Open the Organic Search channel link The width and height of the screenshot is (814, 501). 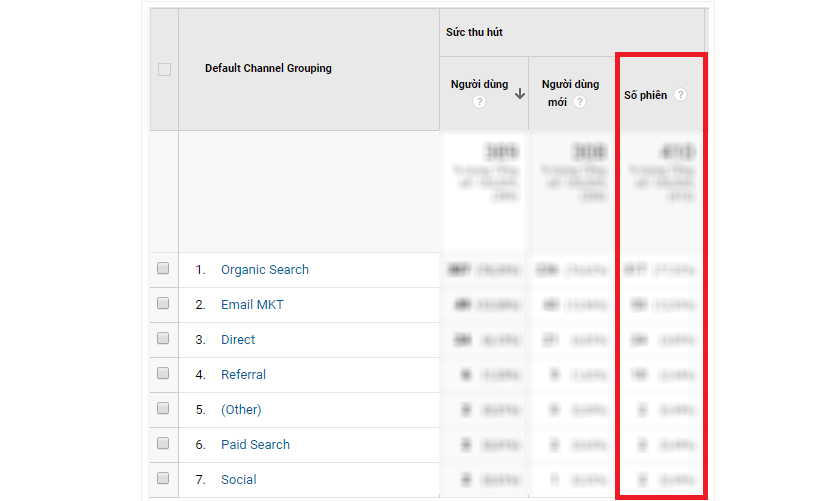point(264,270)
